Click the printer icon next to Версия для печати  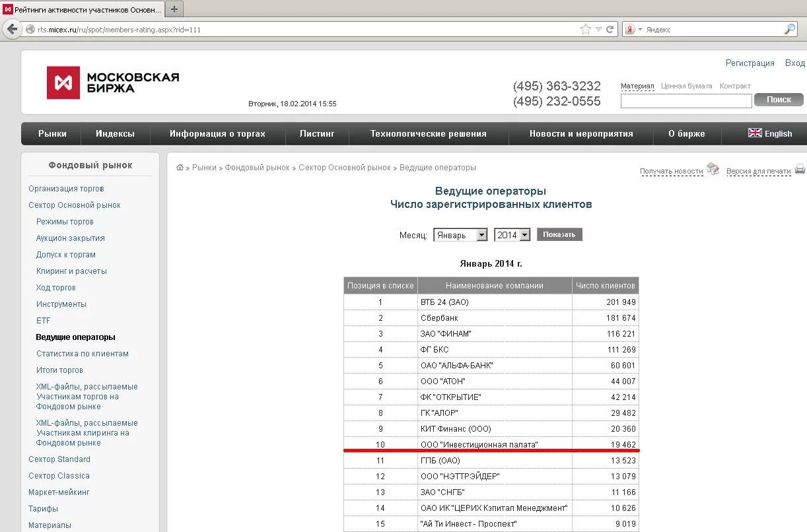800,169
